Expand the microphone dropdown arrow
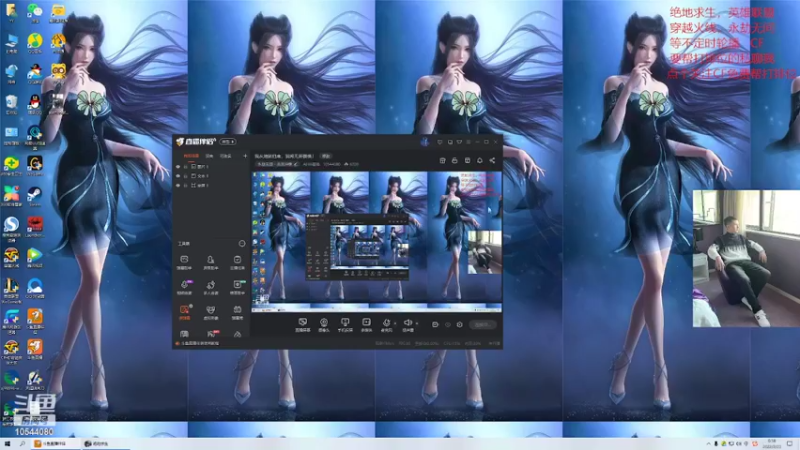This screenshot has height=450, width=800. (395, 323)
